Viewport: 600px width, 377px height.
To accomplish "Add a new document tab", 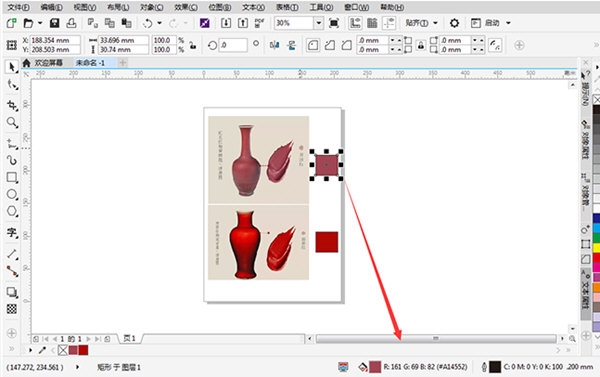I will [122, 63].
